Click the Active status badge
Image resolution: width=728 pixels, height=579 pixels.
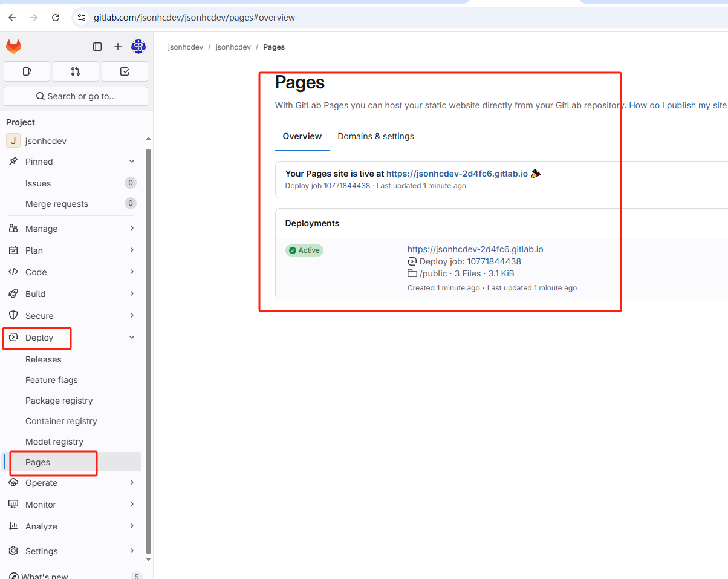coord(304,250)
